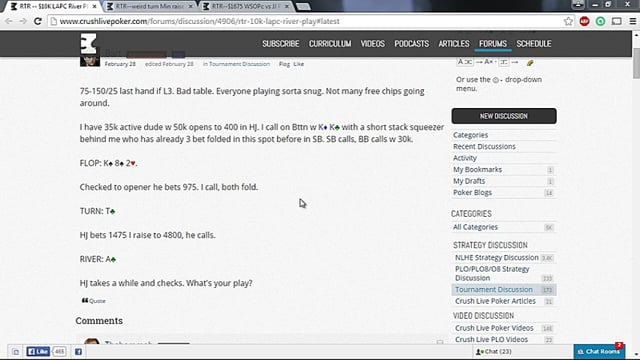Click the browser back arrow
This screenshot has width=640, height=360.
click(9, 21)
